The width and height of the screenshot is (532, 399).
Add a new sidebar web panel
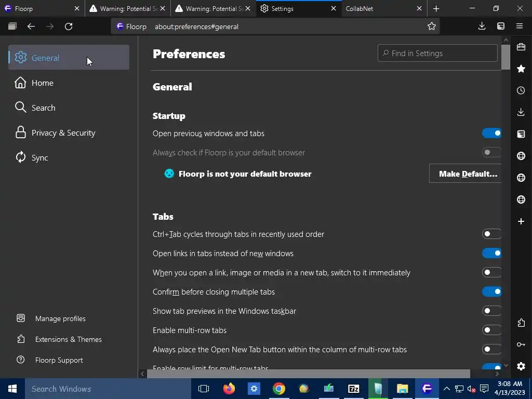pyautogui.click(x=521, y=221)
